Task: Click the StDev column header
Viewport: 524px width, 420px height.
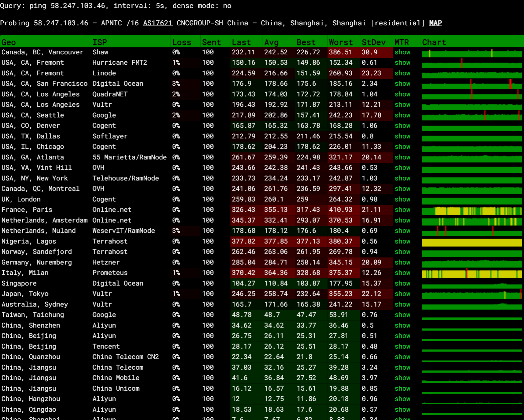Action: coord(373,42)
